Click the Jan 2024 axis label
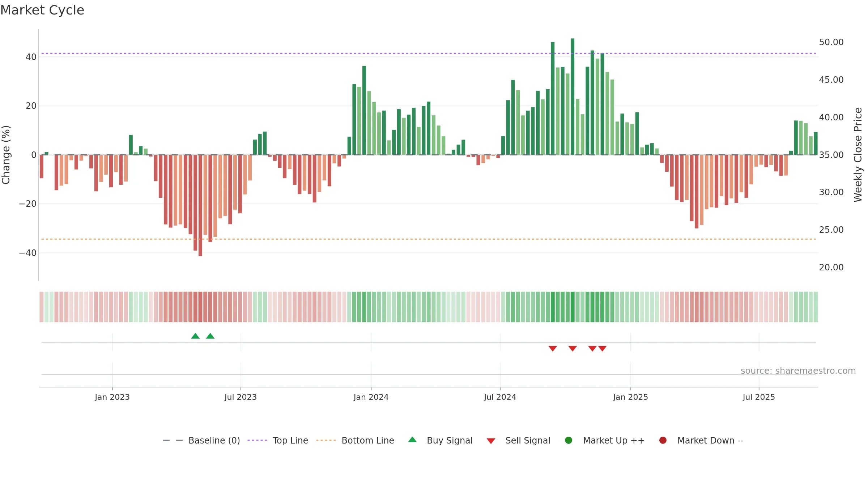This screenshot has height=488, width=868. [371, 397]
